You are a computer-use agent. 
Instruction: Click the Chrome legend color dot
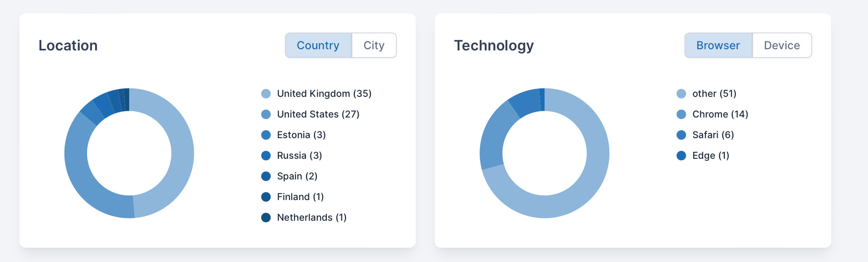(681, 114)
